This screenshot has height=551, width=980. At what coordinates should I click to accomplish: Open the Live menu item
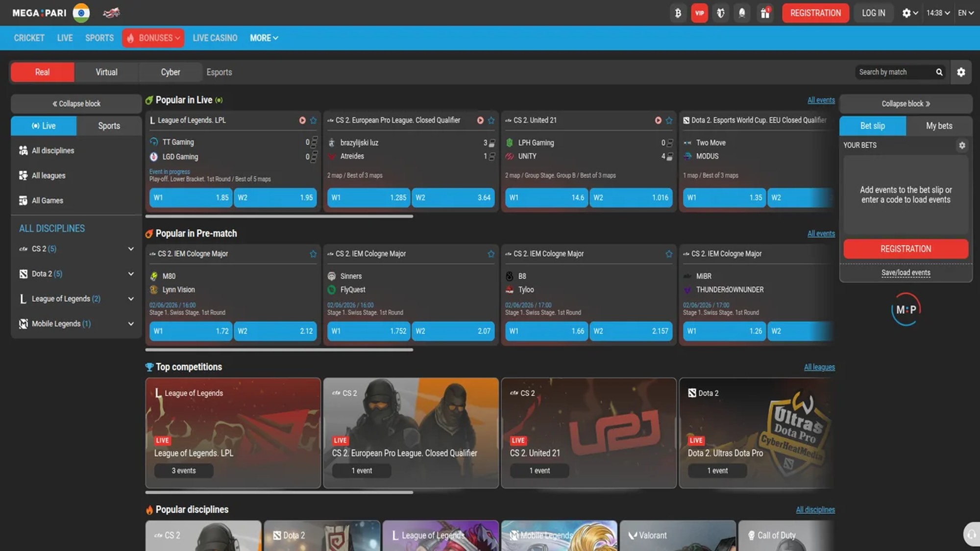pyautogui.click(x=65, y=38)
